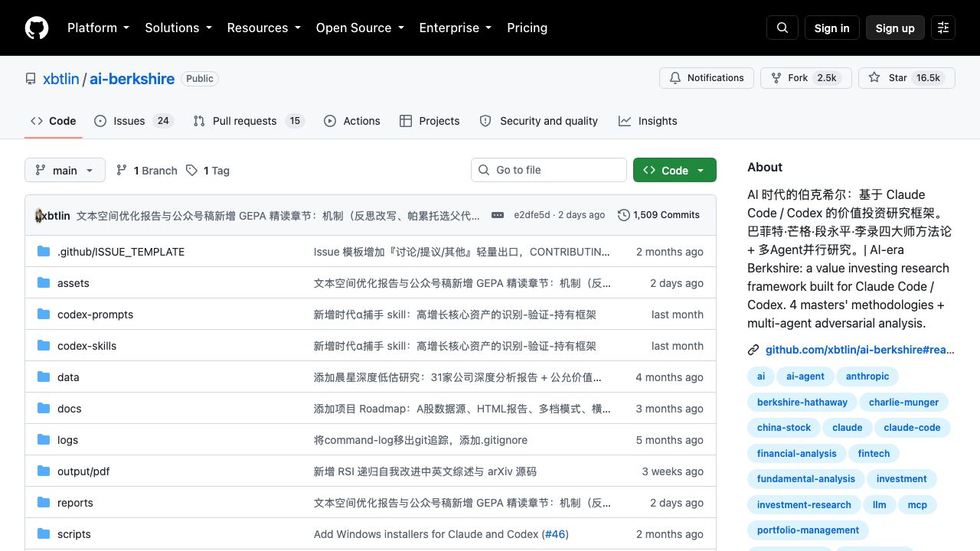
Task: Switch to the Issues tab
Action: click(135, 121)
